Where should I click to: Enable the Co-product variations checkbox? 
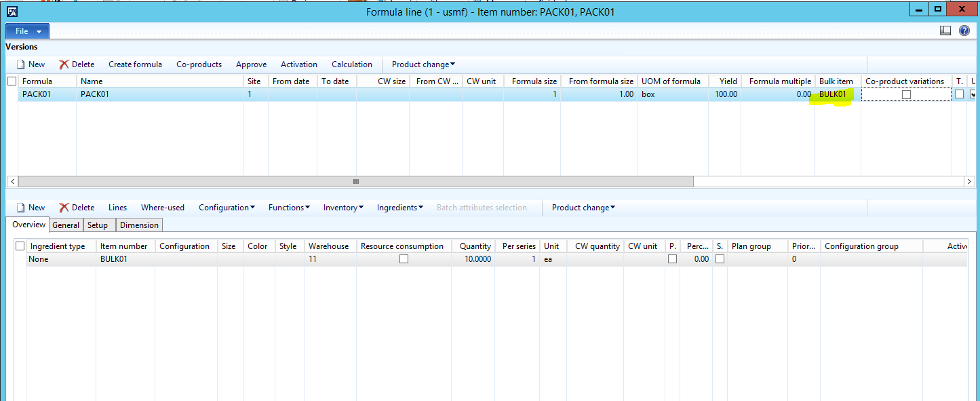coord(906,95)
